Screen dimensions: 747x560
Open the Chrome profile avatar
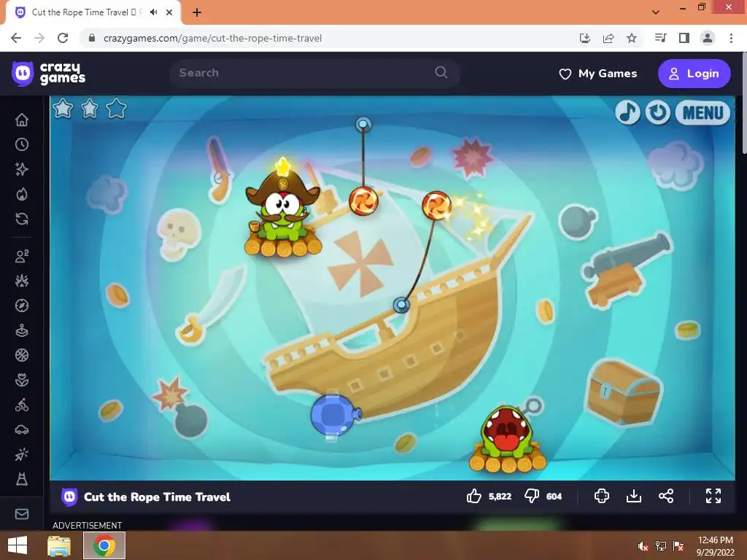[708, 38]
